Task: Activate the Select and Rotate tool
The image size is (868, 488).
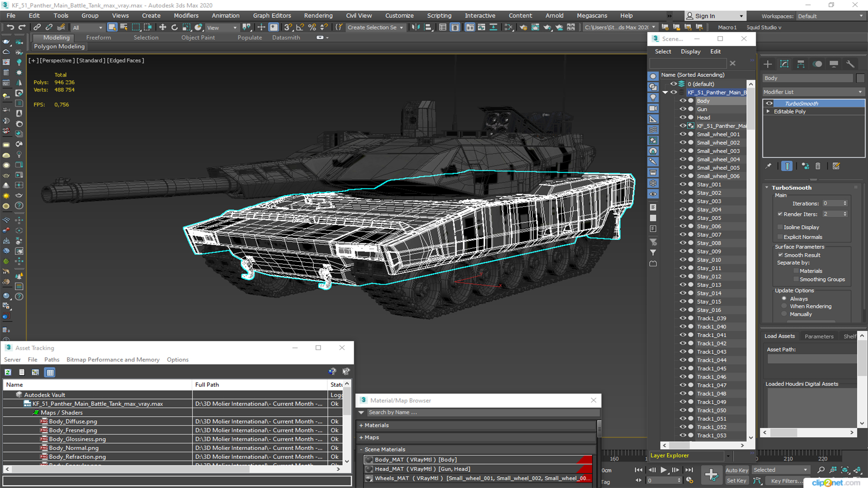Action: click(175, 27)
